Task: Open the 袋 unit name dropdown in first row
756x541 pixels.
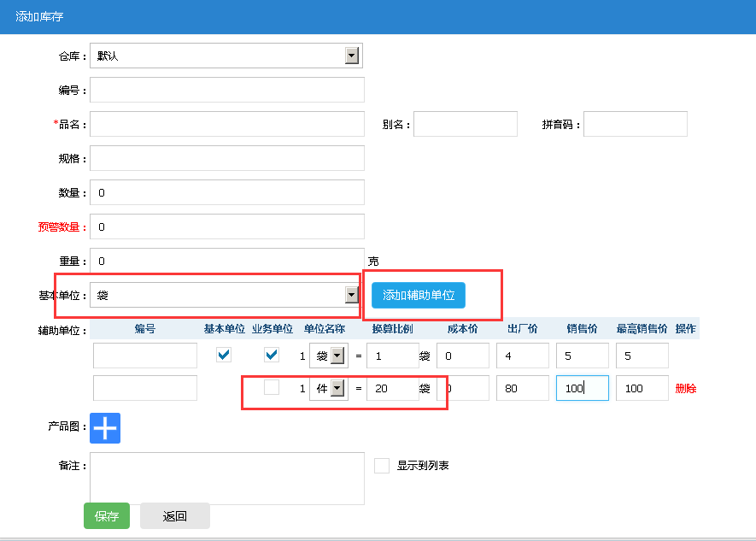Action: [330, 356]
